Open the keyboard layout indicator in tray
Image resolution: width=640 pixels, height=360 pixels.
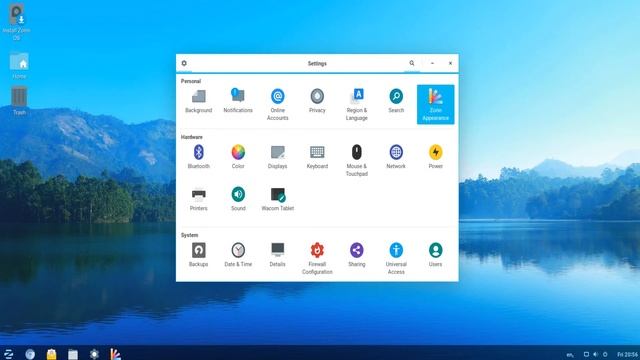[x=571, y=355]
